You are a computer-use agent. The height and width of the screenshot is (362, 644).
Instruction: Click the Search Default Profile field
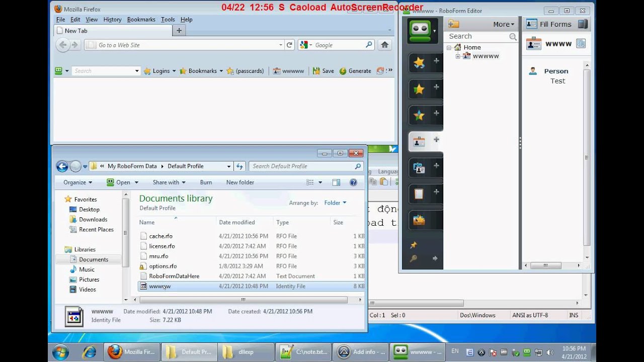point(305,166)
